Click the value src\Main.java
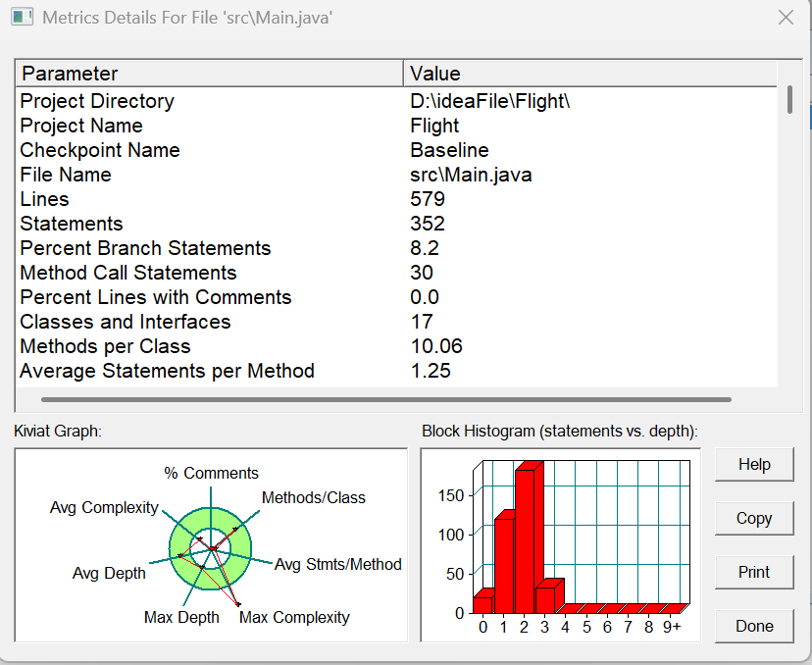The height and width of the screenshot is (665, 812). click(471, 175)
